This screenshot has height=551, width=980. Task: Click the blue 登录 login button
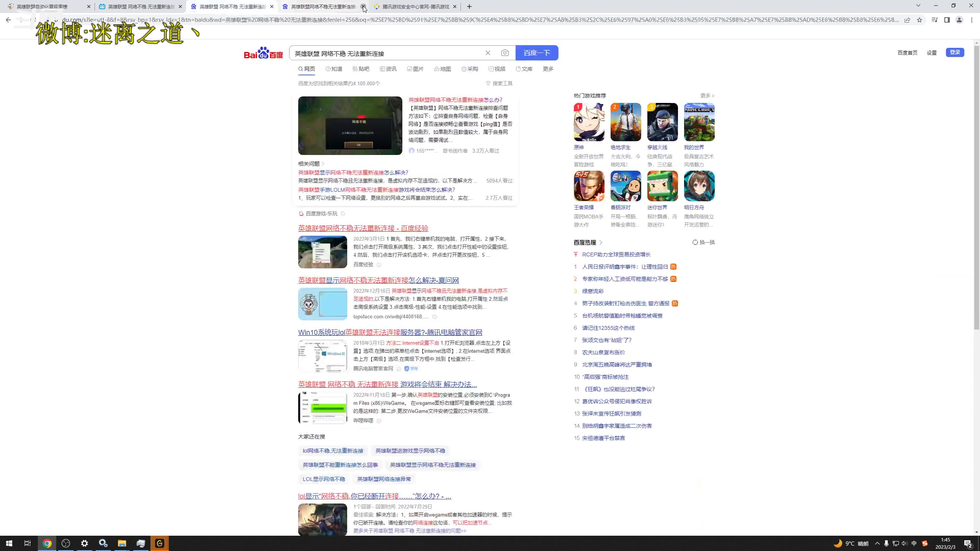(955, 52)
